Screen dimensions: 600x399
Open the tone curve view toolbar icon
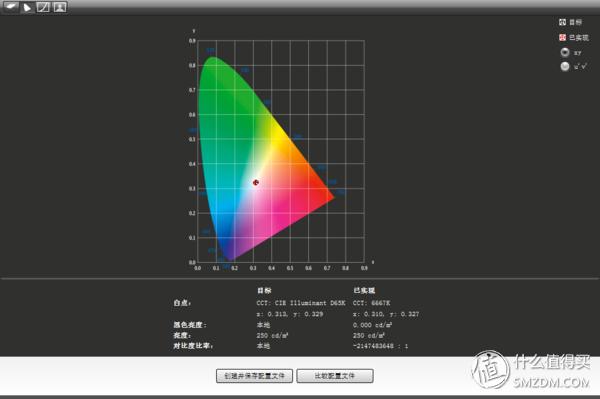pos(43,7)
